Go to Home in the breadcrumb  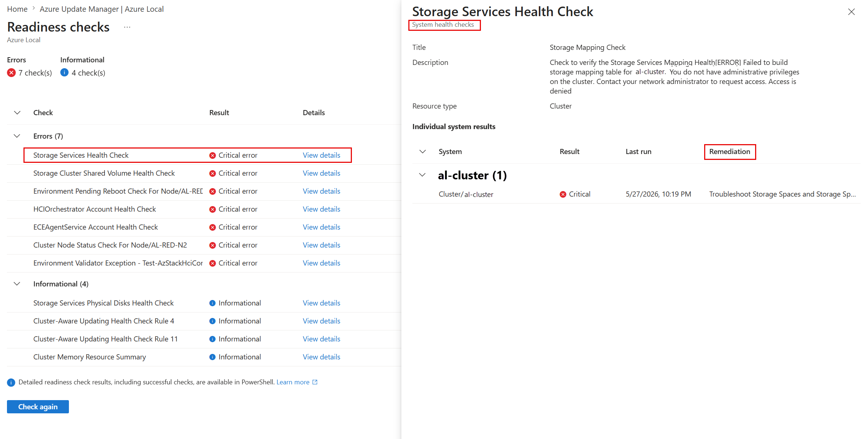[17, 9]
